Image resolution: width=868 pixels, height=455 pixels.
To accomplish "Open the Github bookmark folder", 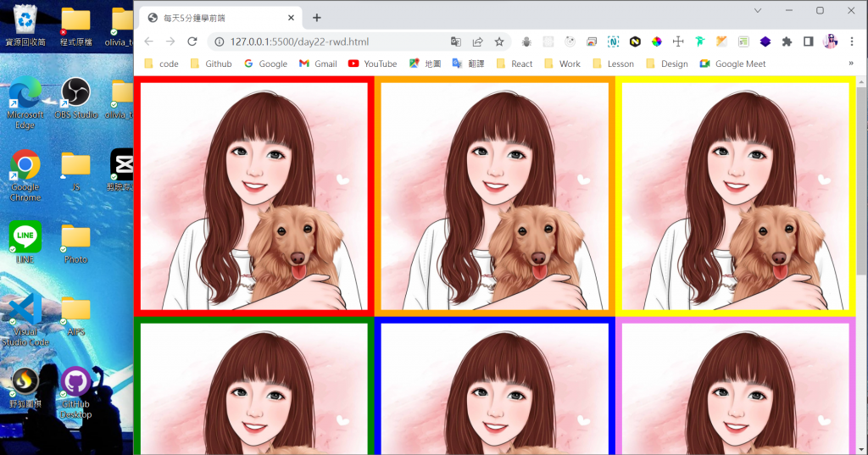I will pos(211,64).
